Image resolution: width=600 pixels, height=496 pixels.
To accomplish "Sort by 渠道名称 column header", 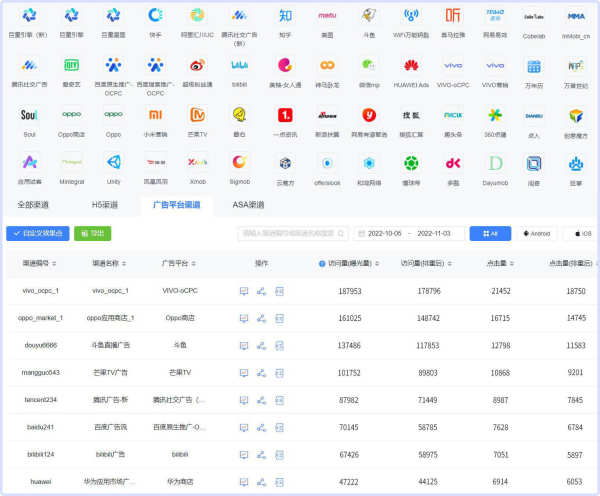I will click(x=106, y=263).
